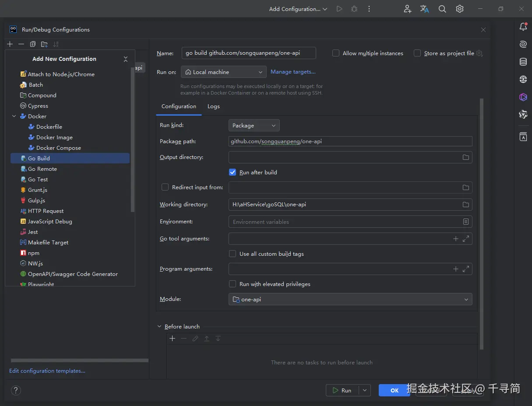
Task: Click the configuration panel vertical scrollbar
Action: click(x=482, y=223)
